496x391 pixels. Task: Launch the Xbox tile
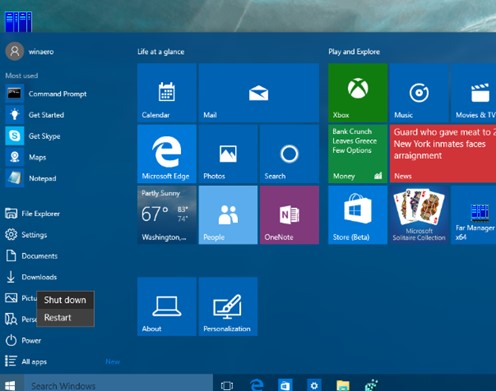click(358, 93)
